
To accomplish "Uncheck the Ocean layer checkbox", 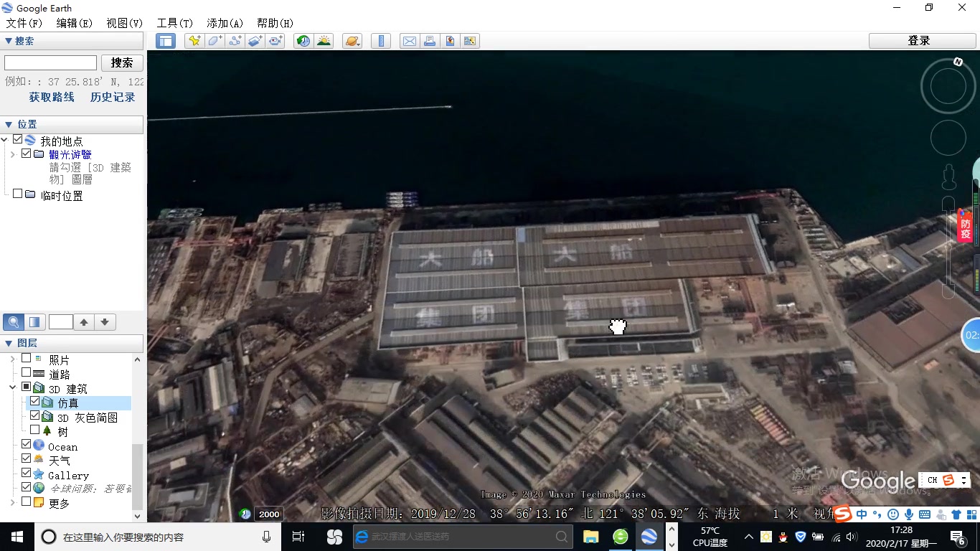I will [x=27, y=446].
